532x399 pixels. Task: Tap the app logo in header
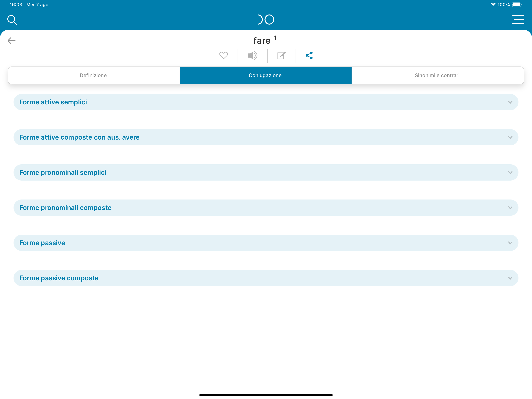[266, 20]
